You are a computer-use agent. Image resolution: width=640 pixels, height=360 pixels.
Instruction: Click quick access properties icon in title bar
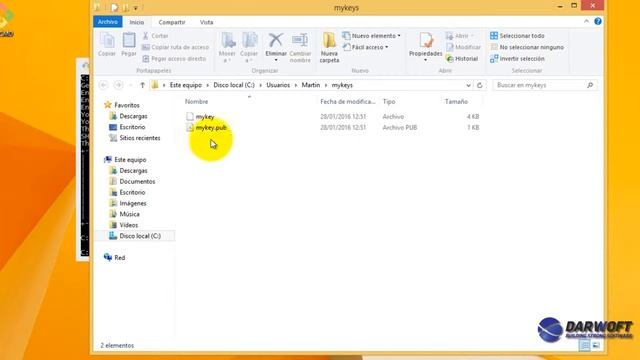pos(115,7)
